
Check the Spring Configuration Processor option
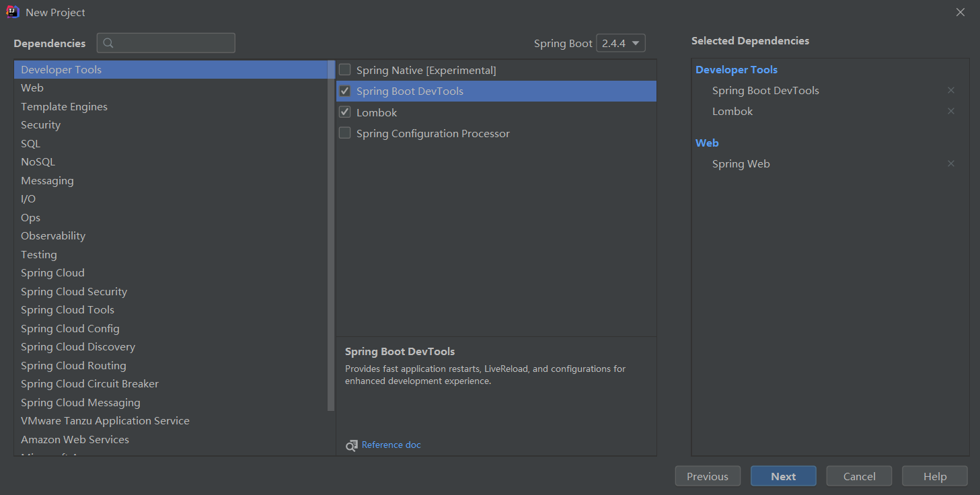coord(345,133)
